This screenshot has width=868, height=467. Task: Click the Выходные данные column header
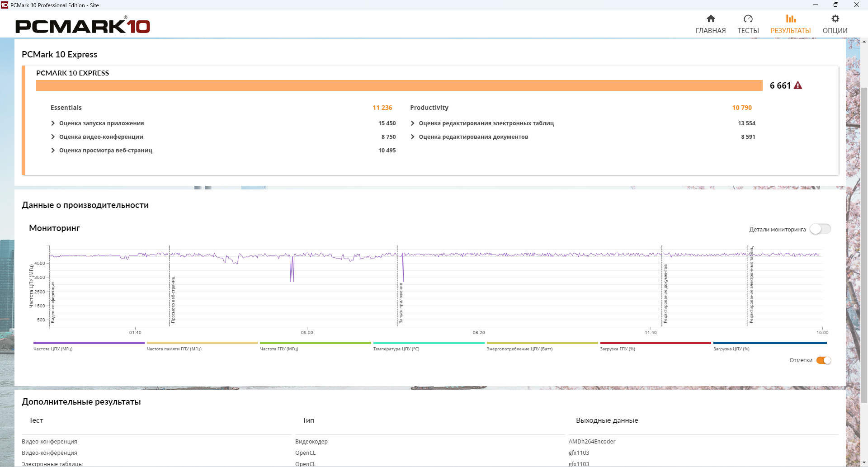click(607, 420)
